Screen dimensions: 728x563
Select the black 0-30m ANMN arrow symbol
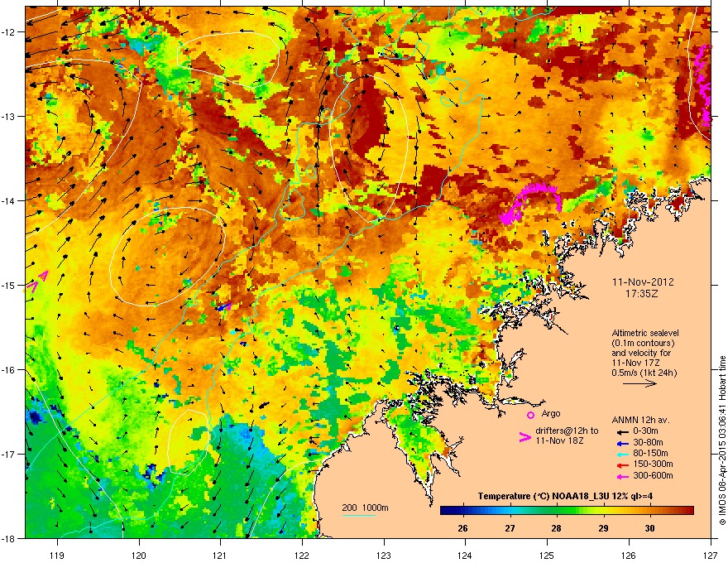(x=622, y=431)
